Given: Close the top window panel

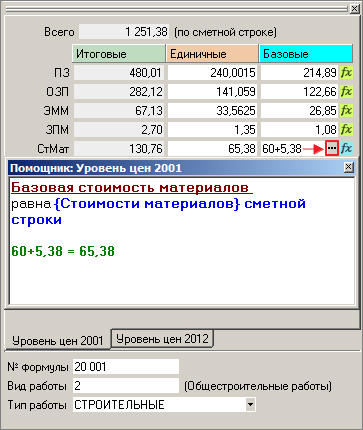Looking at the screenshot, I should click(x=354, y=9).
